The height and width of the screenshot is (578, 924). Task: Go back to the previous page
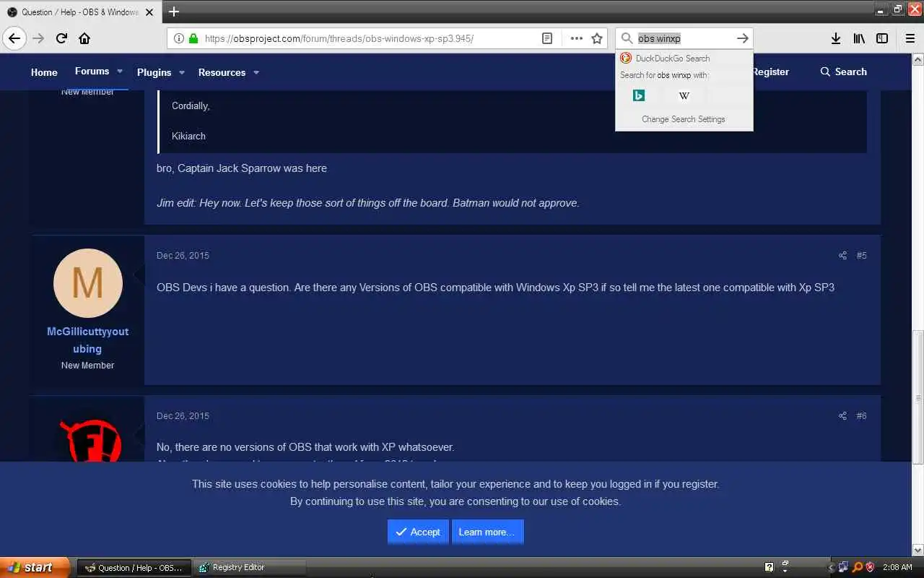(x=14, y=38)
